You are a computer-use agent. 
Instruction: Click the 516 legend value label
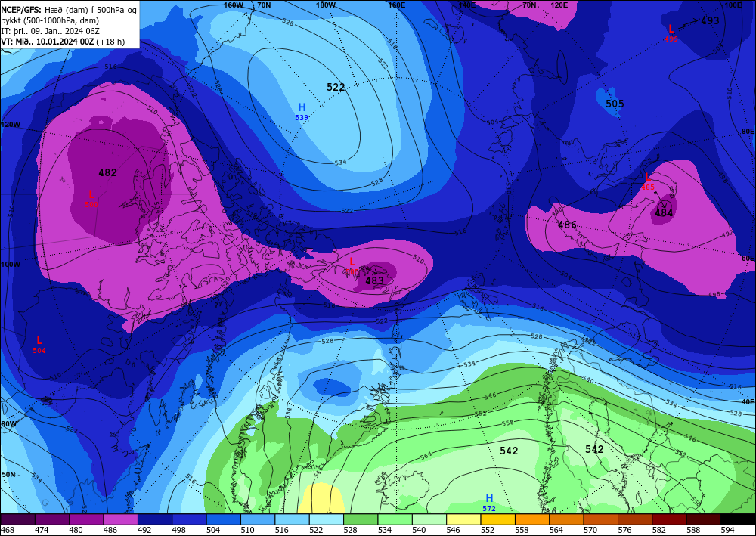[283, 530]
